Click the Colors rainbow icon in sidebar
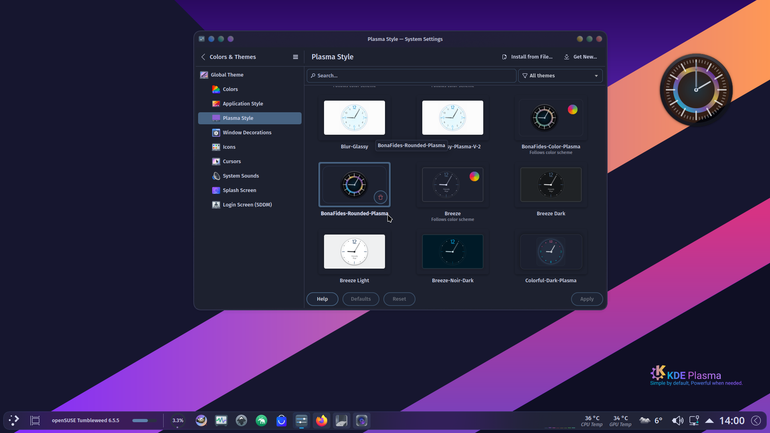 click(x=216, y=89)
